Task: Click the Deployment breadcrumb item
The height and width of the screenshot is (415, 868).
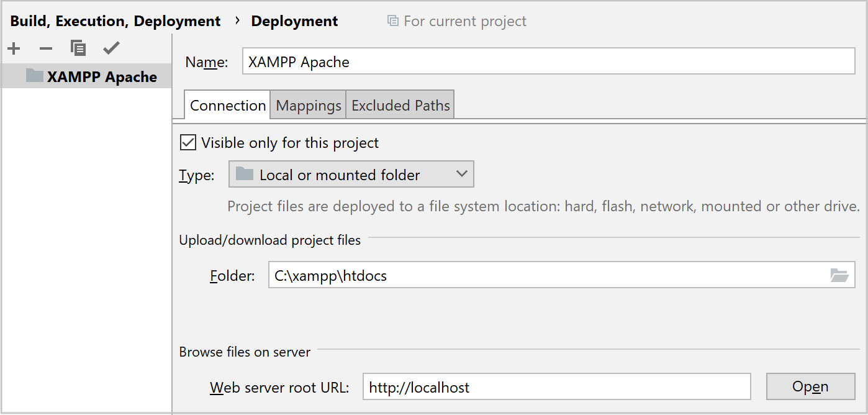Action: click(294, 21)
